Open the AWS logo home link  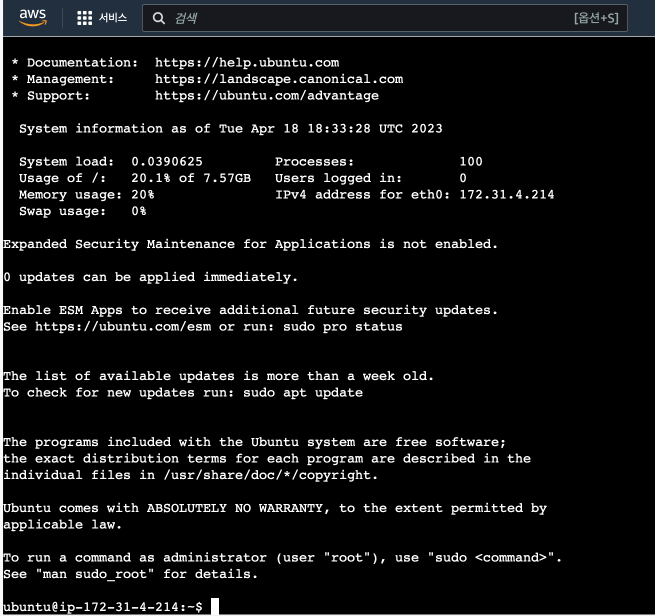tap(33, 18)
